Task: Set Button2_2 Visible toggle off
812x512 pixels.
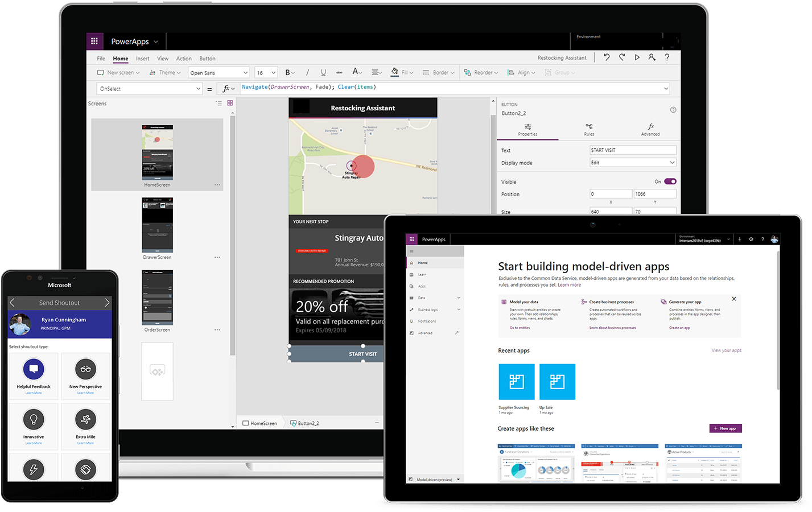Action: click(669, 181)
